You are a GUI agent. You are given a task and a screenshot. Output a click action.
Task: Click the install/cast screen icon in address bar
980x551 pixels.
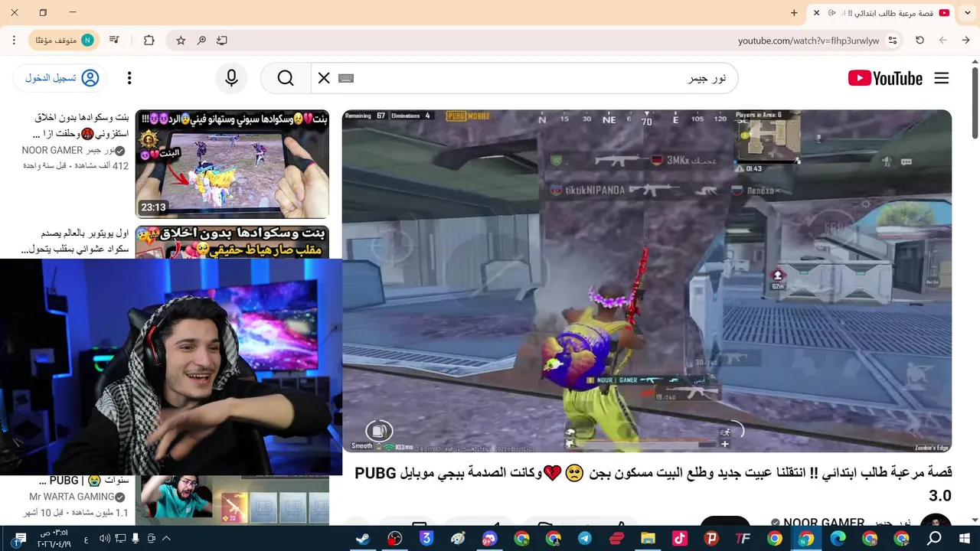[x=222, y=41]
